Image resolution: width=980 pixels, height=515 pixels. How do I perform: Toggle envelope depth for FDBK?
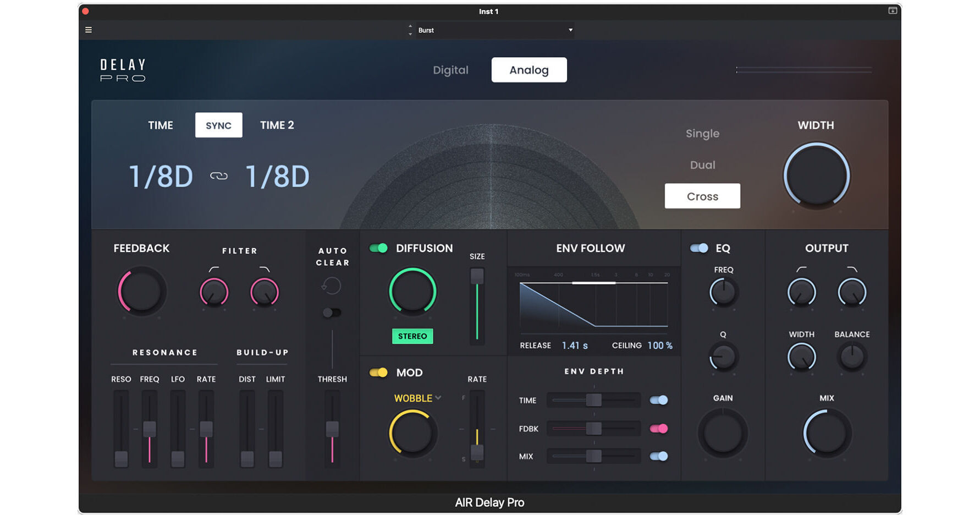(x=659, y=428)
